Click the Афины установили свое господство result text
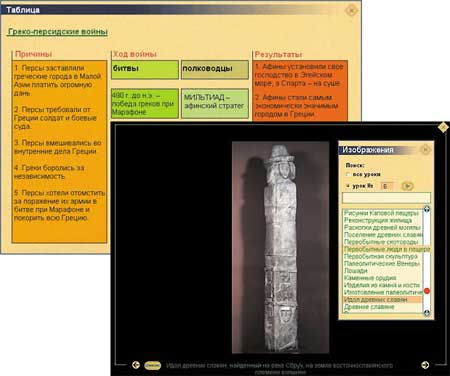 [x=299, y=75]
